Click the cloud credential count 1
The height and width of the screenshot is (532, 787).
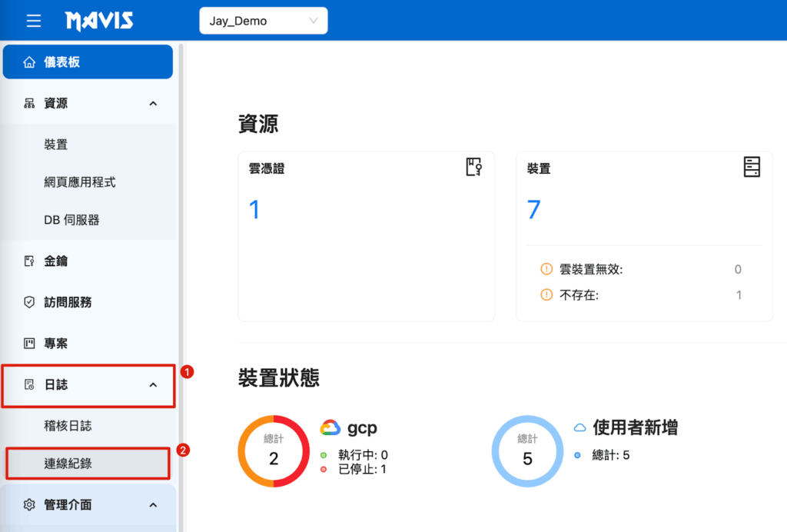pos(254,209)
